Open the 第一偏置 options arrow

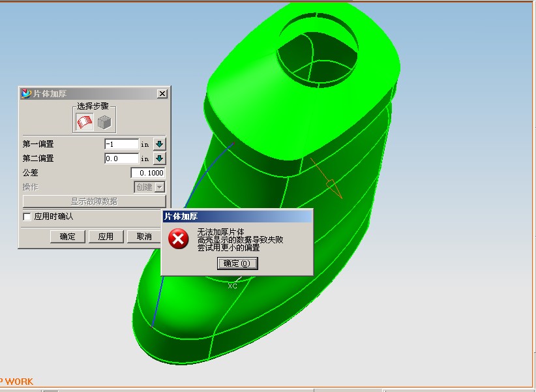[x=159, y=144]
